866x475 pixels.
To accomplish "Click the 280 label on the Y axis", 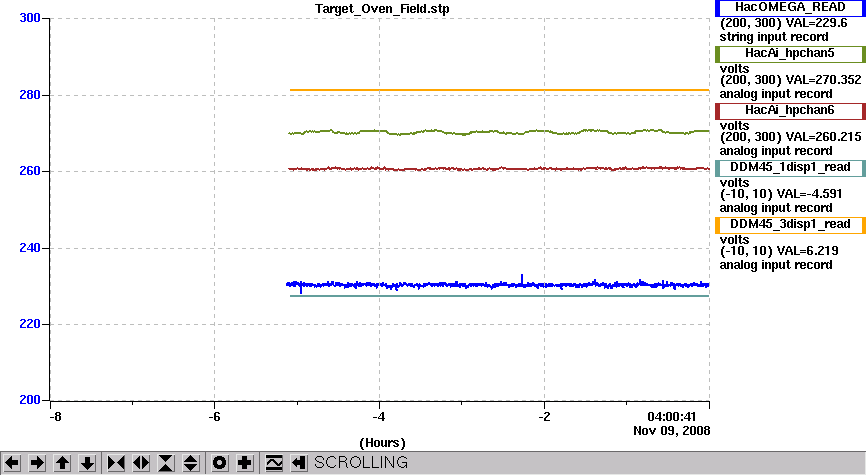I will [x=30, y=95].
